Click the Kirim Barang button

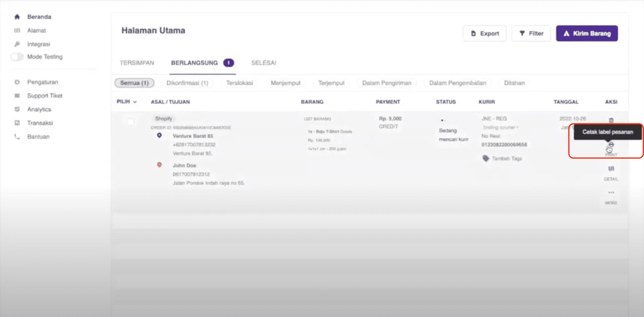[587, 33]
